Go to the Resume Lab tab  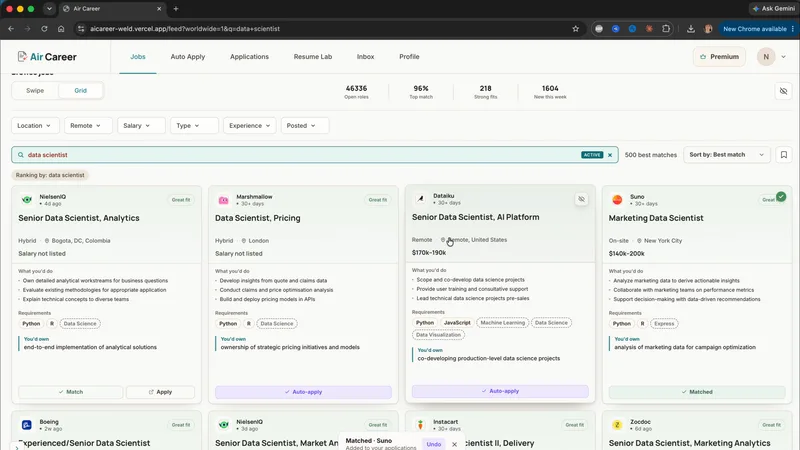313,57
